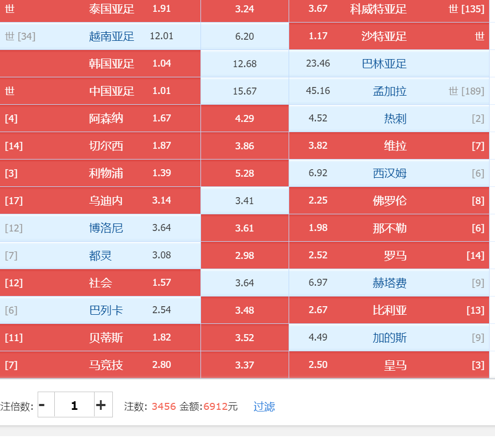Screen dimensions: 495x448
Task: Pick 赫塔费 away win at 6.97
Action: tap(389, 283)
